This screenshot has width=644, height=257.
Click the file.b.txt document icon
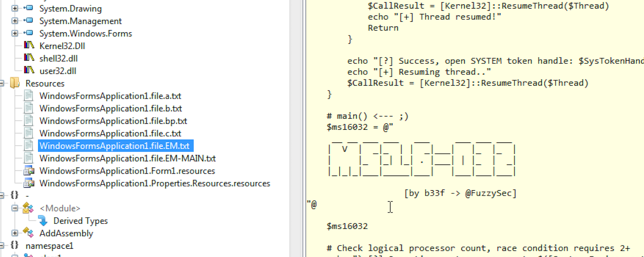pyautogui.click(x=29, y=108)
